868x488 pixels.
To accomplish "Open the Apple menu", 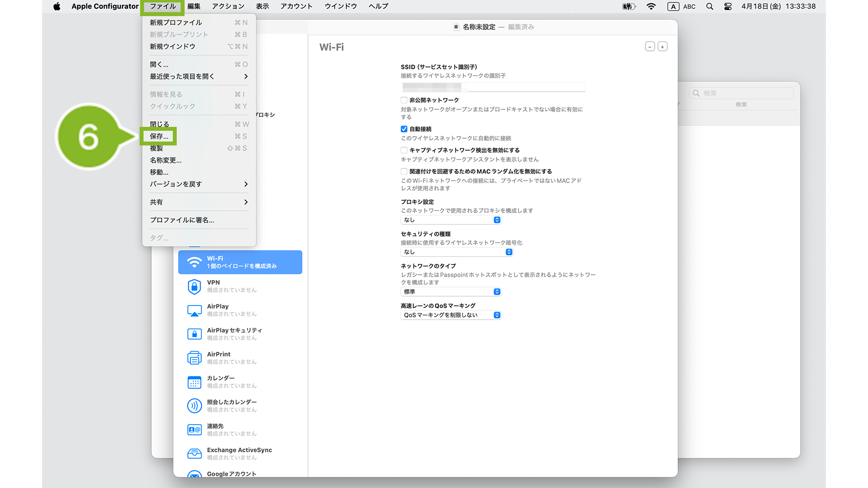I will tap(57, 6).
